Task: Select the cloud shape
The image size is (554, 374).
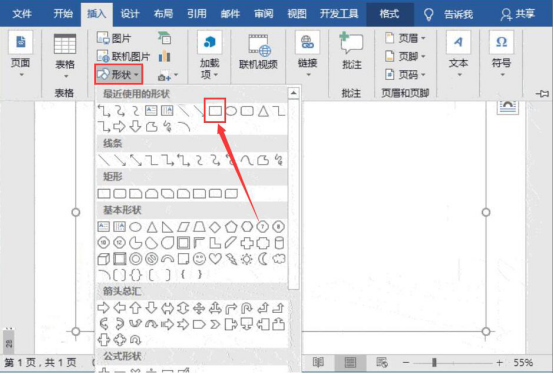Action: pyautogui.click(x=279, y=259)
